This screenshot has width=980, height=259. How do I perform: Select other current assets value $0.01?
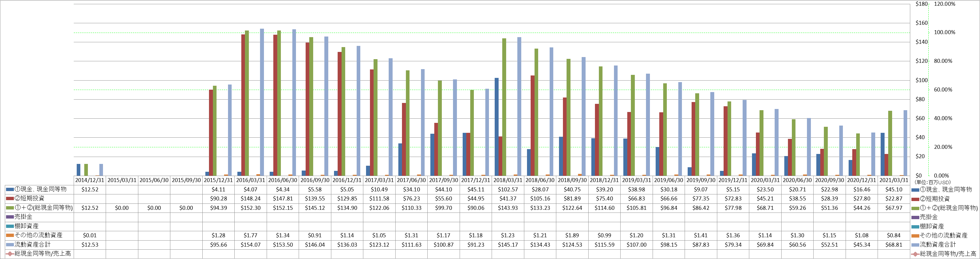point(90,235)
